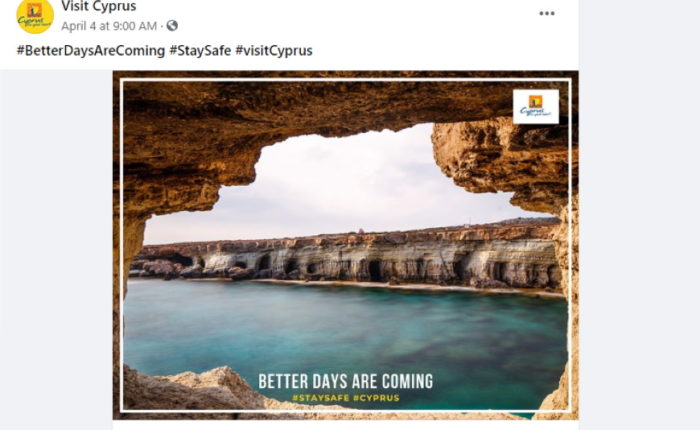The width and height of the screenshot is (700, 430).
Task: Open the Visit Cyprus profile picture
Action: click(x=35, y=16)
